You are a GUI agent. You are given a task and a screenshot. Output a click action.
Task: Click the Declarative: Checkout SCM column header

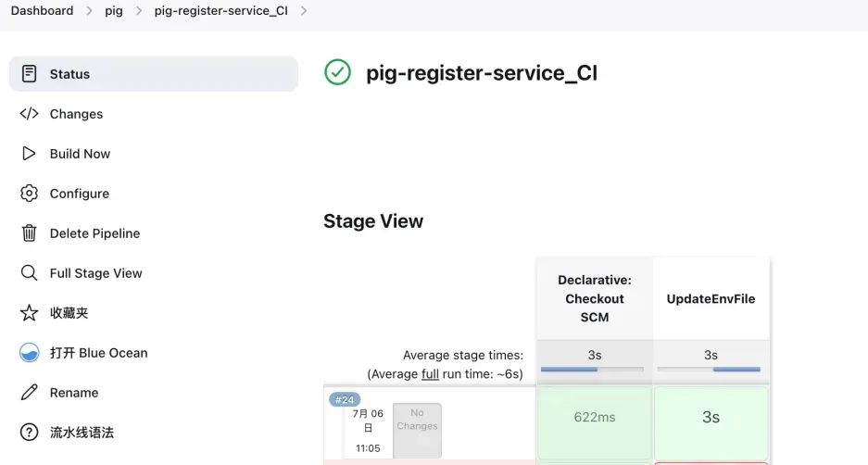click(x=595, y=298)
